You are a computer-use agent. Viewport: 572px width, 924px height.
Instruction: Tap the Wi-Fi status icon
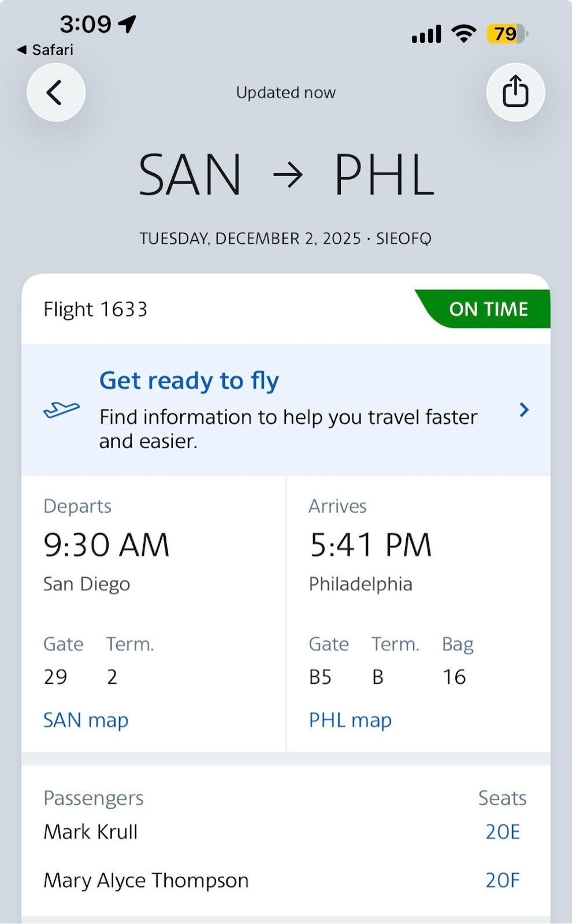coord(463,34)
